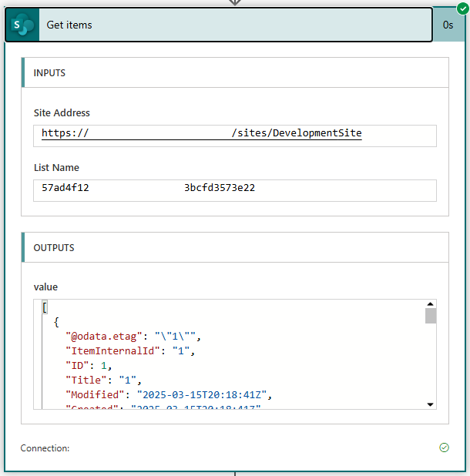The image size is (470, 476).
Task: Collapse the Get items action header
Action: pos(231,25)
